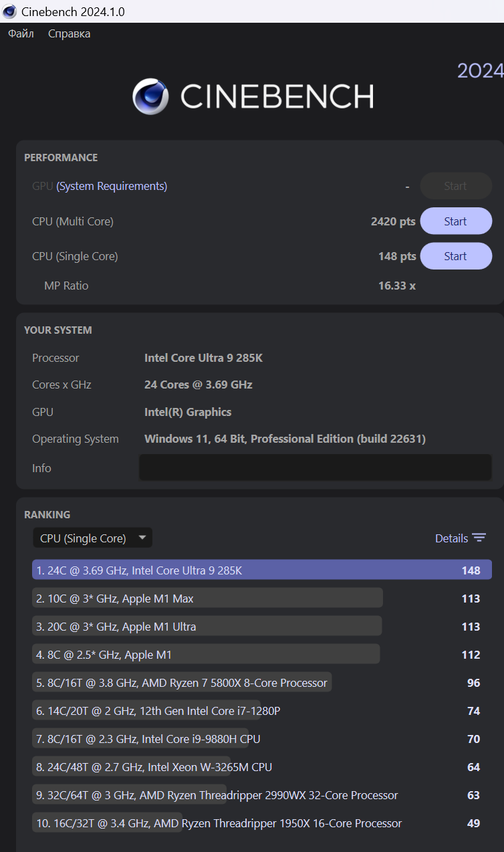Click the Info text field
This screenshot has width=504, height=852.
coord(315,467)
